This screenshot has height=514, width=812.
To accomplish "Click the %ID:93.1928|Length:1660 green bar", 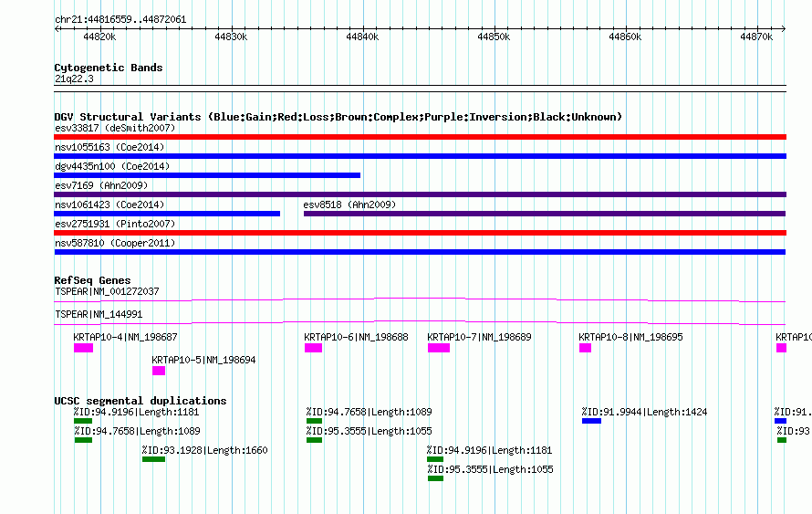I will coord(154,459).
